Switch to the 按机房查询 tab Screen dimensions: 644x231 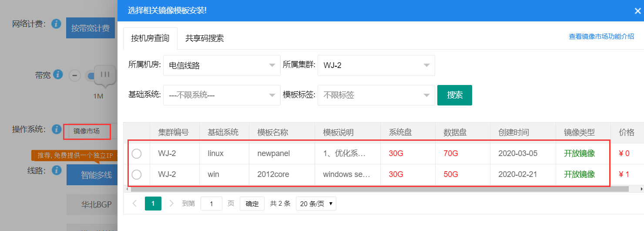[150, 38]
